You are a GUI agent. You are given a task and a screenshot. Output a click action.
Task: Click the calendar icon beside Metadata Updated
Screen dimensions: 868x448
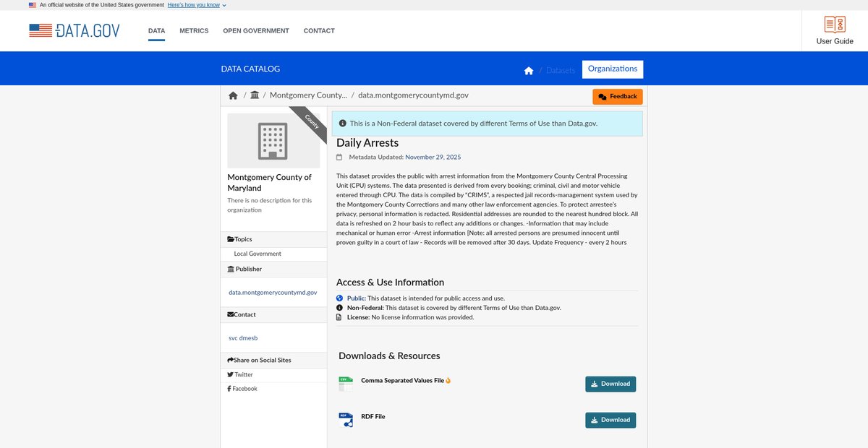339,157
